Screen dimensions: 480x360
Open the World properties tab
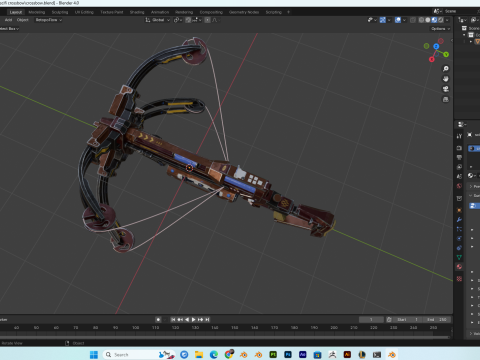[x=459, y=186]
